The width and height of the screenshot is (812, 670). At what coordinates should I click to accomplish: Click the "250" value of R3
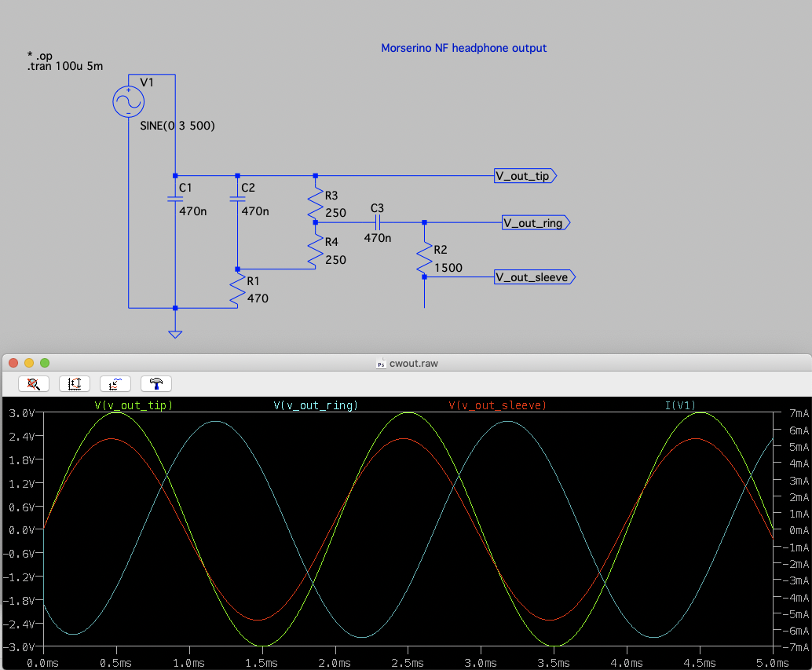[x=335, y=213]
